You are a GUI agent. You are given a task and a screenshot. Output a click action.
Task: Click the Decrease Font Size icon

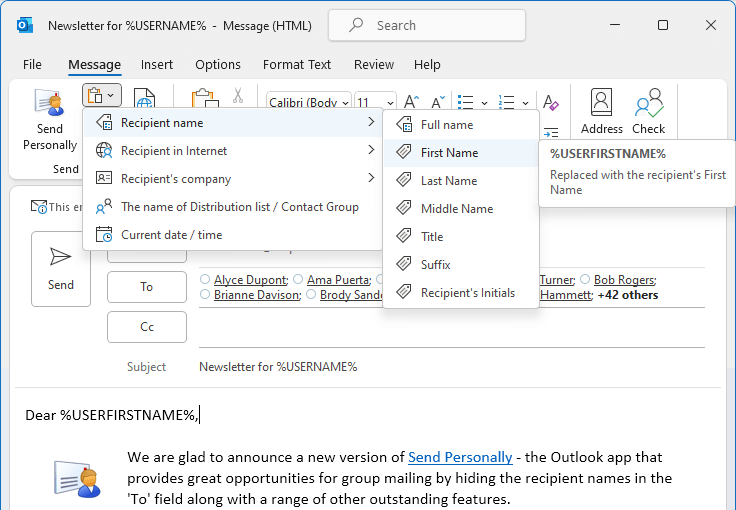coord(438,102)
